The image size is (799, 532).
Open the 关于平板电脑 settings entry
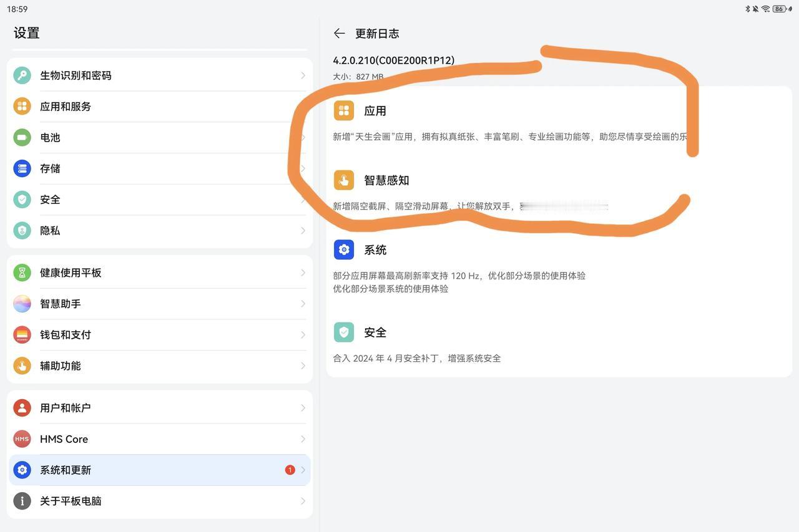[x=160, y=501]
